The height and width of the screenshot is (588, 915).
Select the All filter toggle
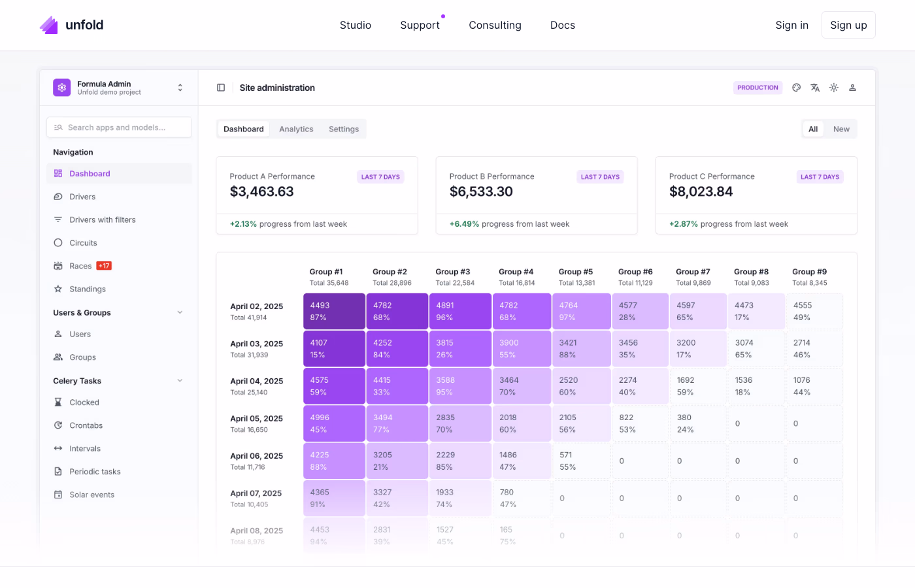813,129
